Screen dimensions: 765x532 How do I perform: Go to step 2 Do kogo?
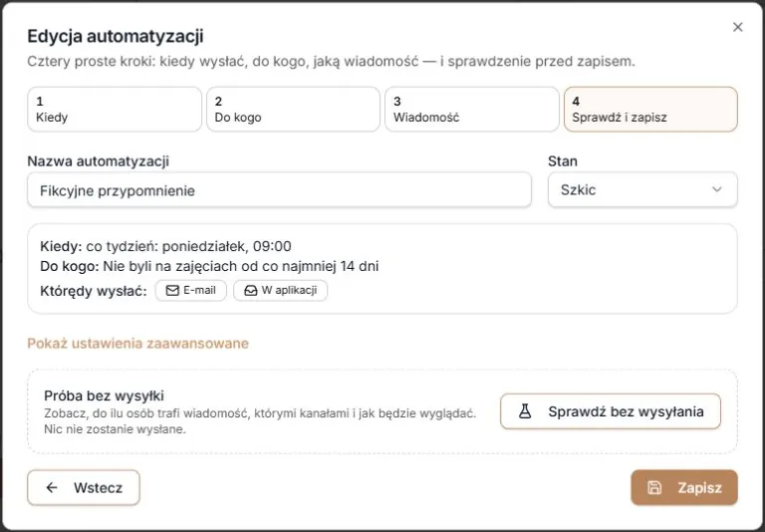[293, 110]
